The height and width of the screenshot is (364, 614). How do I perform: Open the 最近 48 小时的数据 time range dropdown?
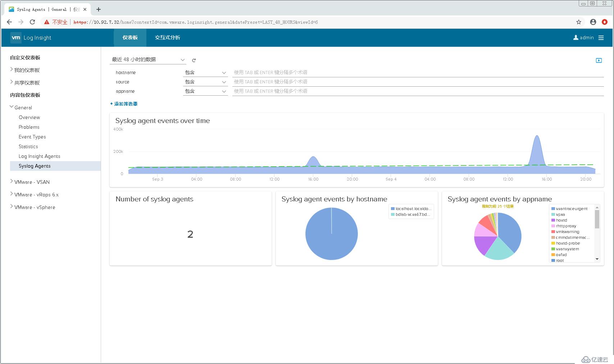[148, 60]
